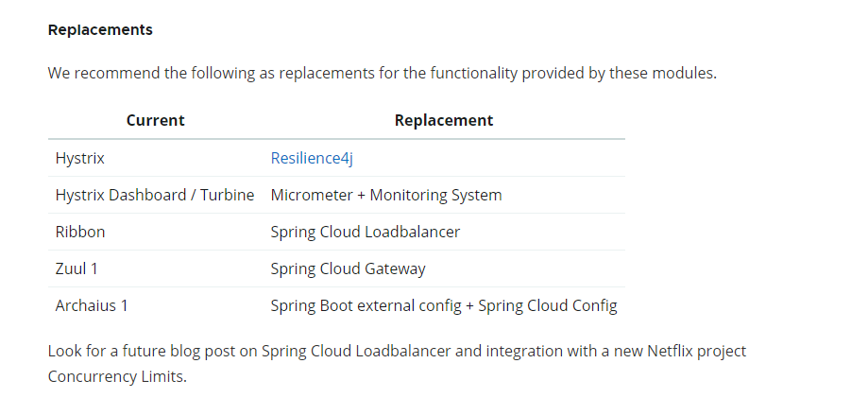
Task: Click the Hystrix Dashboard / Turbine cell
Action: (155, 195)
